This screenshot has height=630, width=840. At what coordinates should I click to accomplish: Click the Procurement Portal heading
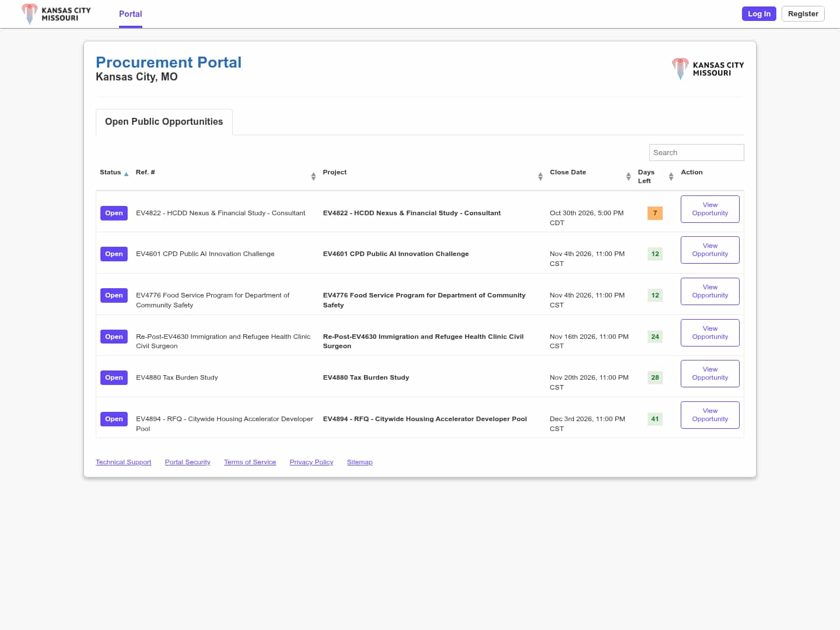[x=169, y=62]
